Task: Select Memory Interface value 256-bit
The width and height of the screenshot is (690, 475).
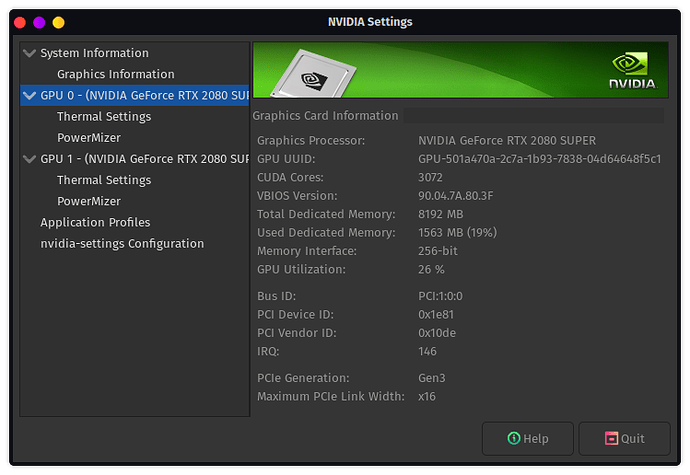Action: point(438,251)
